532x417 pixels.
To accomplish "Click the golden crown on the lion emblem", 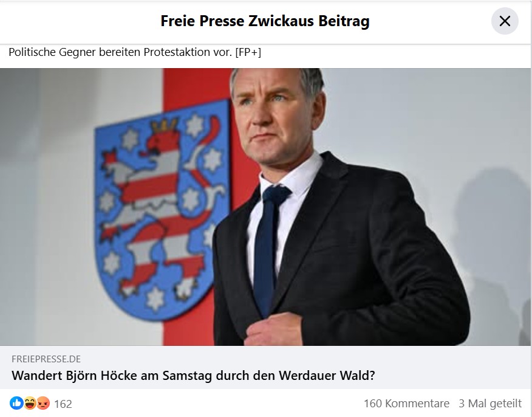I will 164,125.
